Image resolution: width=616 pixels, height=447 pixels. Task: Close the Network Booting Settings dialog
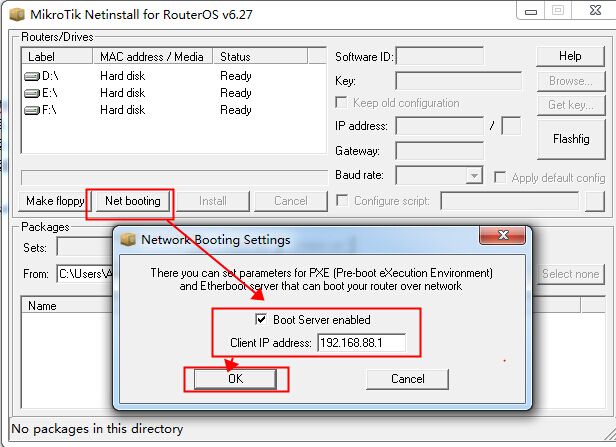tap(502, 235)
